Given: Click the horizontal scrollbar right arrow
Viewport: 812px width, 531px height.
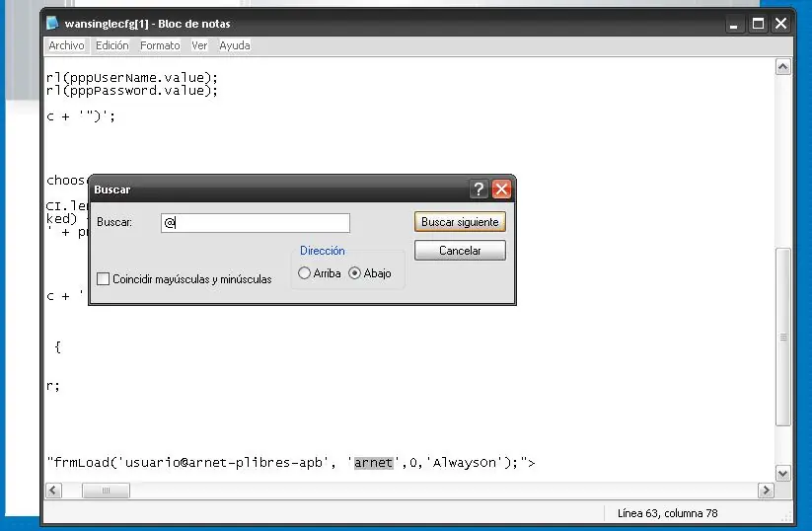Looking at the screenshot, I should [x=766, y=491].
